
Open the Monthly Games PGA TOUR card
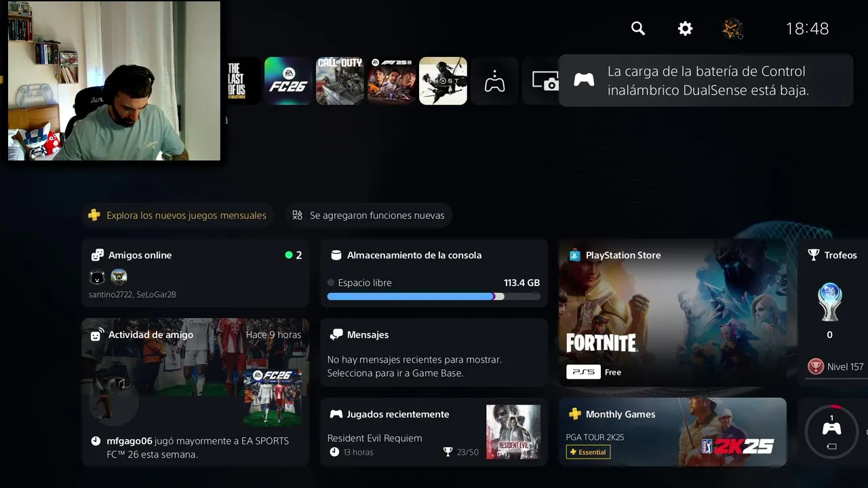[673, 432]
